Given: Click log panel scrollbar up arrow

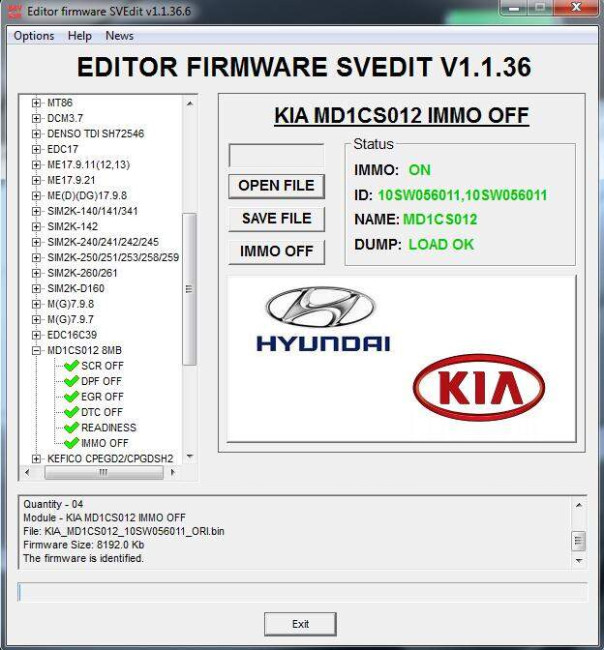Looking at the screenshot, I should 579,505.
